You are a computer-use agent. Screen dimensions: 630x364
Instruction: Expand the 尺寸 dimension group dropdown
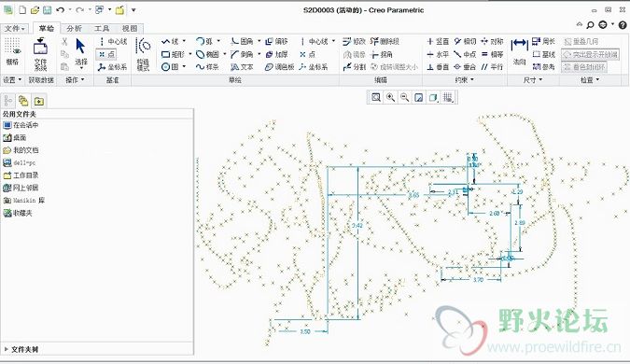point(533,80)
